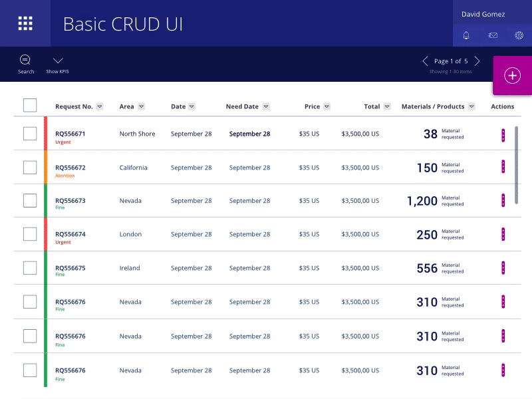Open the grid app launcher icon
This screenshot has width=532, height=399.
(x=25, y=24)
